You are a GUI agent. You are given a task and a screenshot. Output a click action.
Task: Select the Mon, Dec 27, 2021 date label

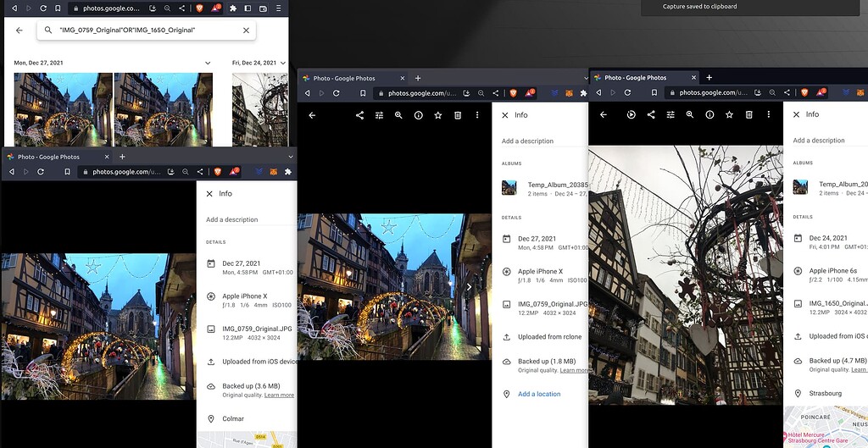tap(38, 63)
